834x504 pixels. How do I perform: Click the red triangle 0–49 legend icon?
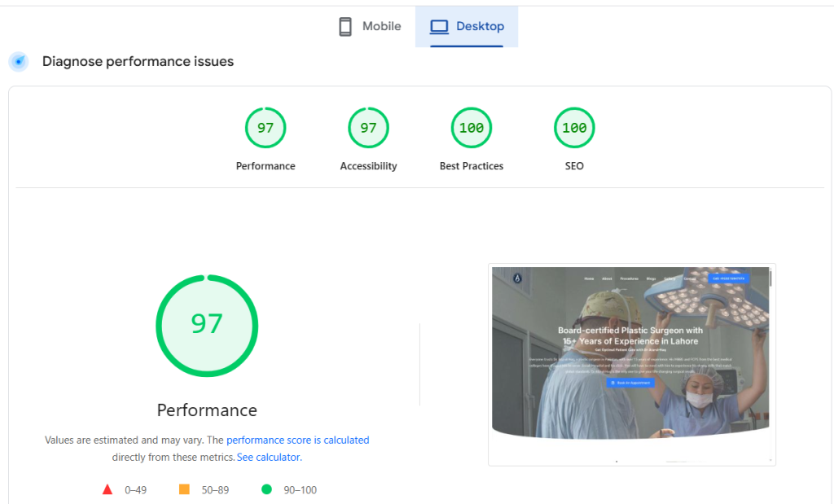coord(107,489)
